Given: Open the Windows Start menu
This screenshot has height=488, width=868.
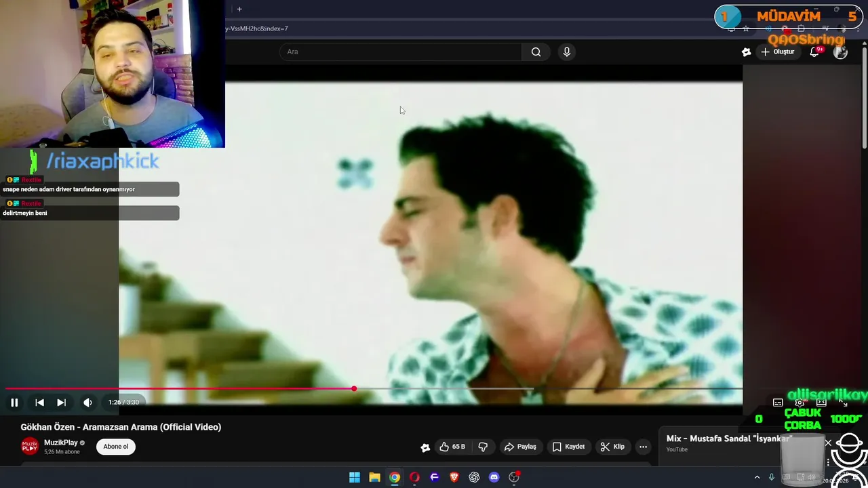Looking at the screenshot, I should pyautogui.click(x=355, y=477).
